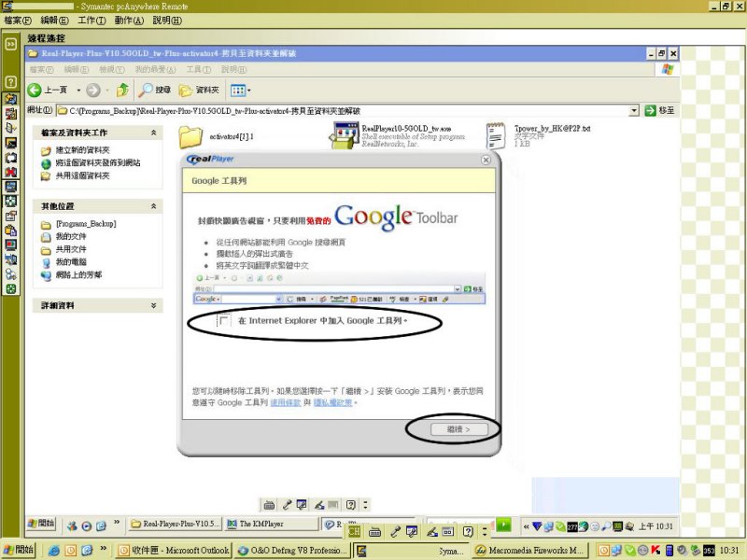Switch to The KMPlayer on the remote taskbar
The width and height of the screenshot is (747, 560).
pyautogui.click(x=272, y=524)
